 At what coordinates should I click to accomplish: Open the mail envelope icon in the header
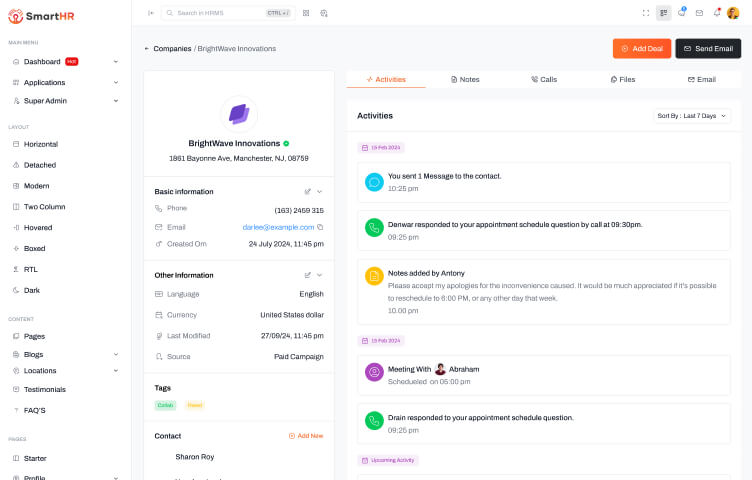[x=699, y=13]
